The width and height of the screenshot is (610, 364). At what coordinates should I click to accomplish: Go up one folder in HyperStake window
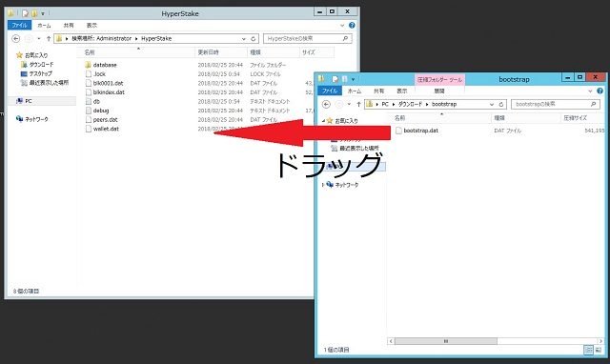[x=49, y=38]
